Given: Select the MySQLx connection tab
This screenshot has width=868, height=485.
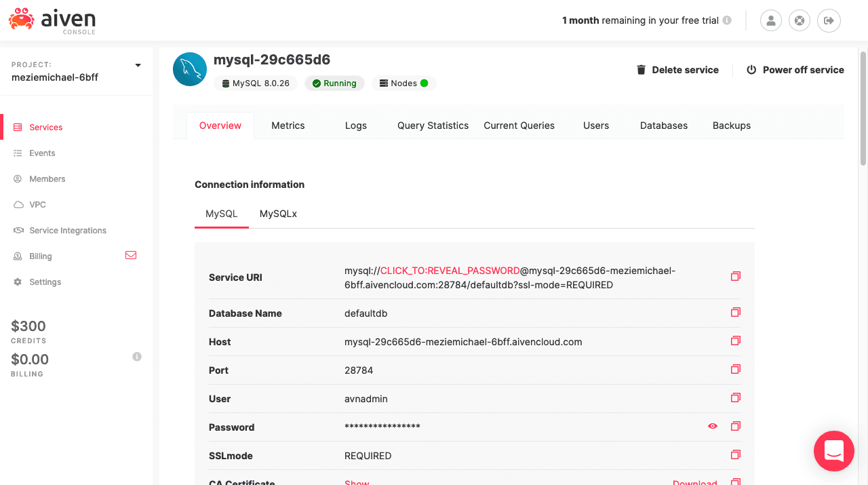Looking at the screenshot, I should (278, 214).
